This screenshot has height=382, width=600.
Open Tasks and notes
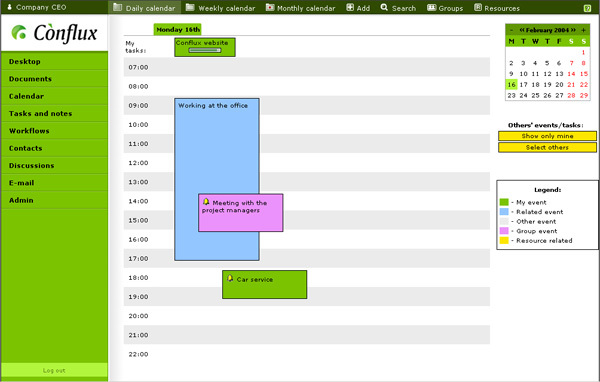pyautogui.click(x=54, y=114)
